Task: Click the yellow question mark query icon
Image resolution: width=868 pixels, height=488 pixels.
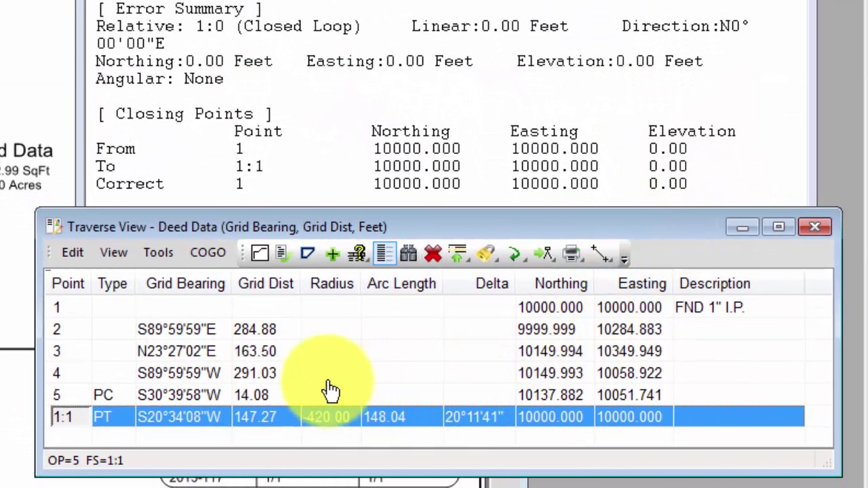Action: (x=357, y=253)
